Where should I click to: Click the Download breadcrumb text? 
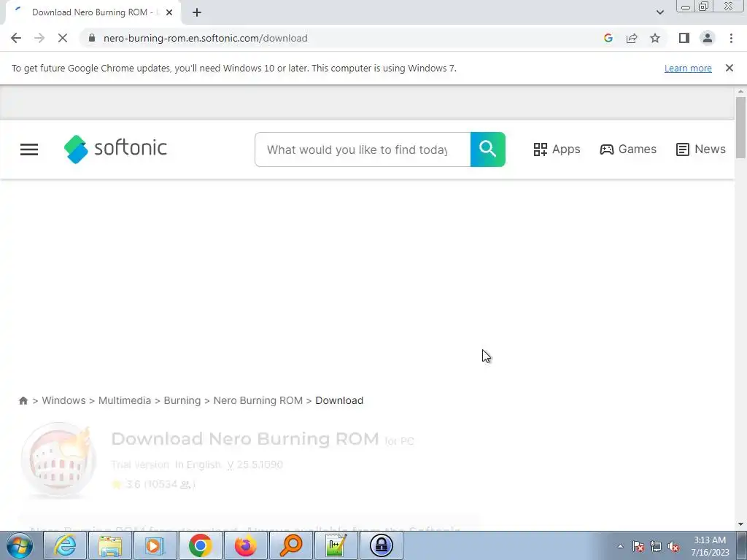[x=339, y=400]
